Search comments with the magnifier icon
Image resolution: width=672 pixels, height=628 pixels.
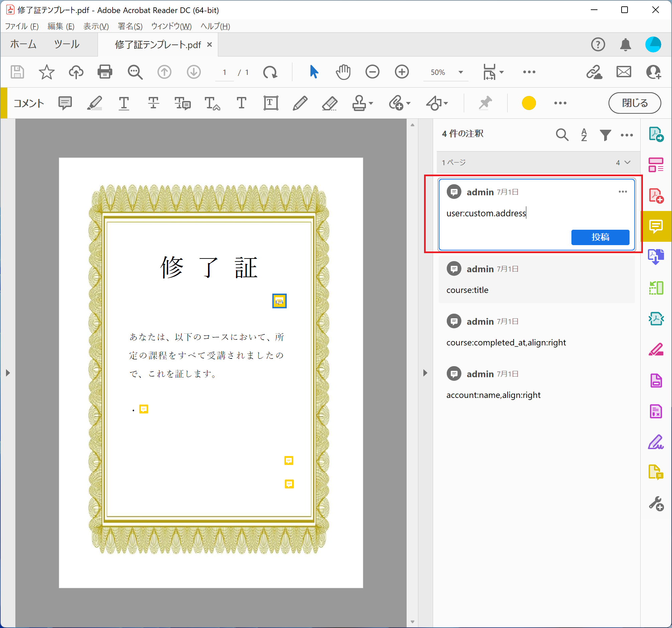(x=562, y=135)
